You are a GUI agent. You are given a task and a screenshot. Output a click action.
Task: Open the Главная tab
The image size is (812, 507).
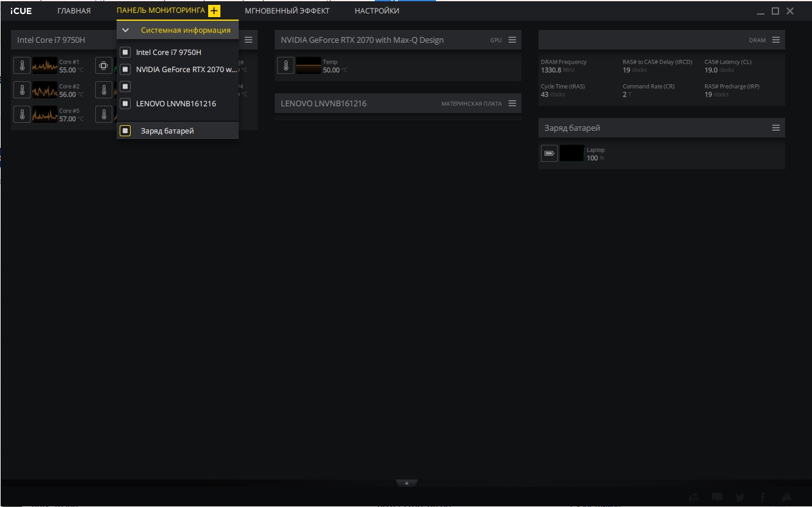pyautogui.click(x=74, y=11)
